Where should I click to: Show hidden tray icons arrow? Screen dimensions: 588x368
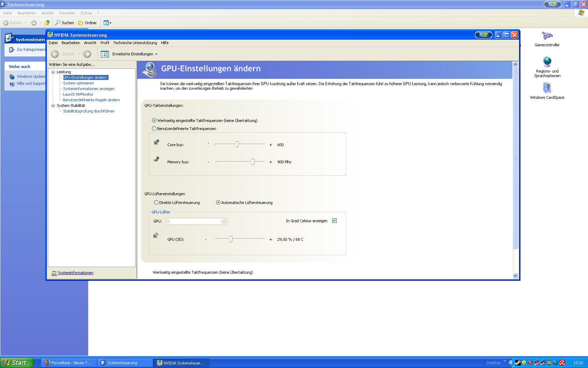pos(511,363)
